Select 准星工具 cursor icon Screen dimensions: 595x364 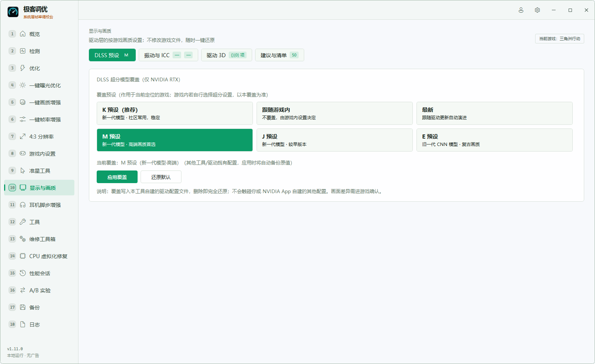tap(23, 170)
